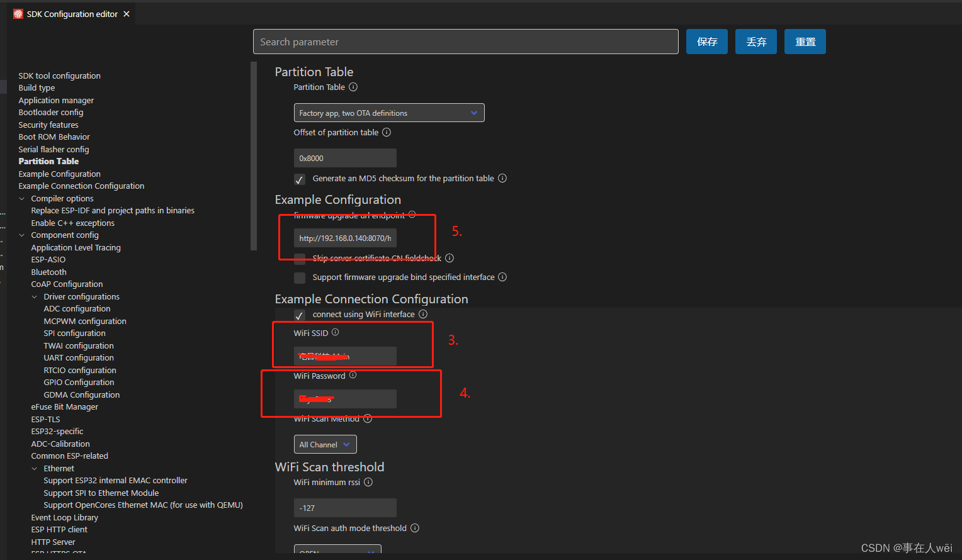Toggle connect using WiFi interface checkbox

300,315
